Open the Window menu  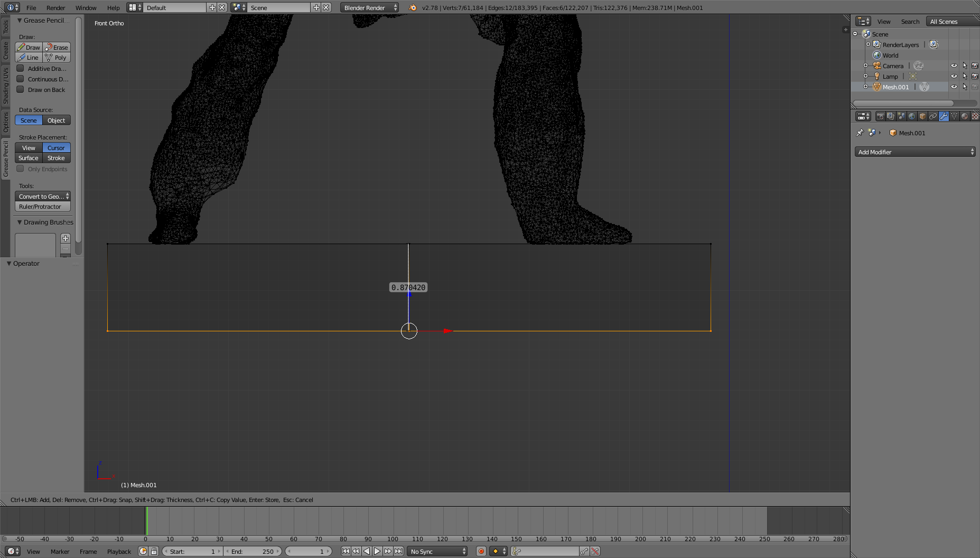pyautogui.click(x=86, y=7)
